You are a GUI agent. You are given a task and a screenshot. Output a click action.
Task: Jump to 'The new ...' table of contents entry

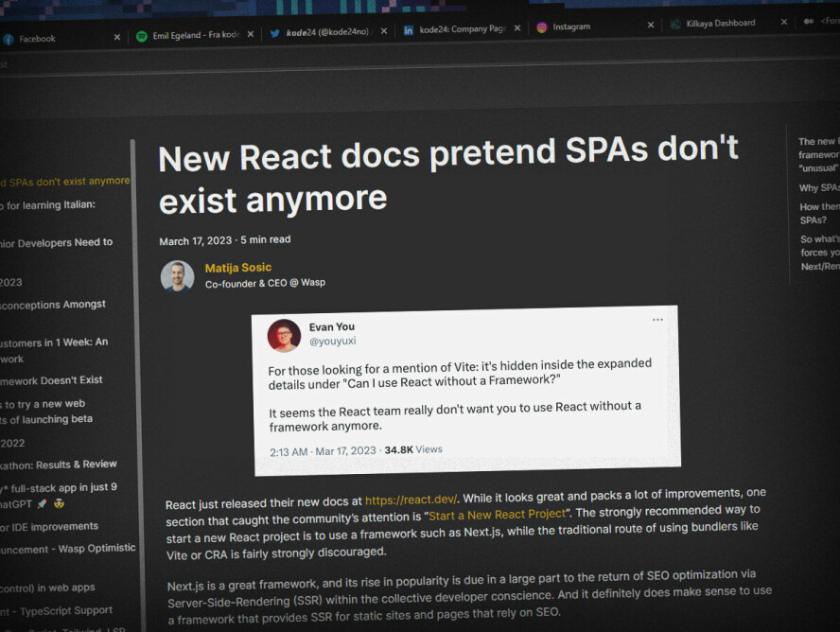pos(819,154)
